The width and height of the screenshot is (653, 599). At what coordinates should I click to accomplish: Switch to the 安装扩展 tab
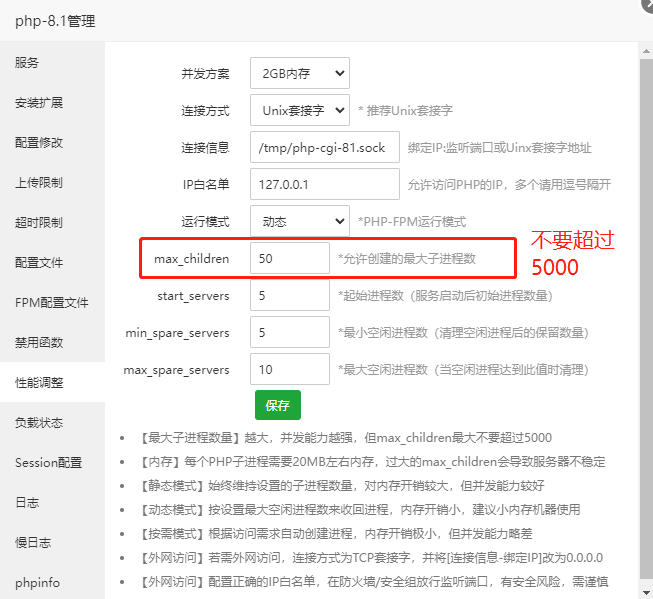point(39,102)
